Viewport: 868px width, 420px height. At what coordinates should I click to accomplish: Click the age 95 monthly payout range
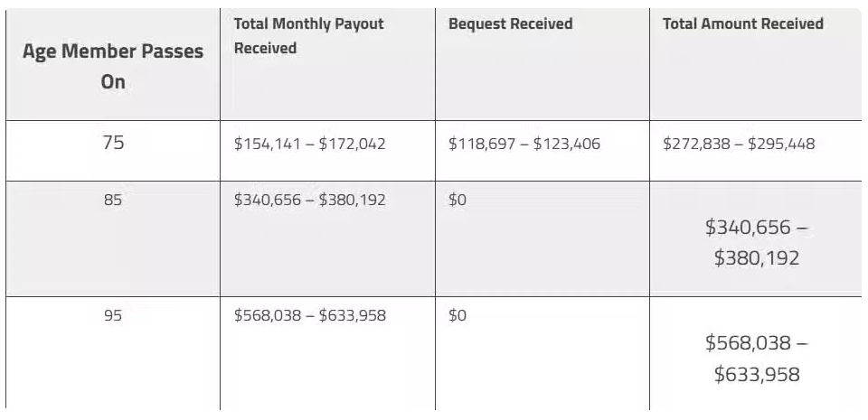(308, 316)
